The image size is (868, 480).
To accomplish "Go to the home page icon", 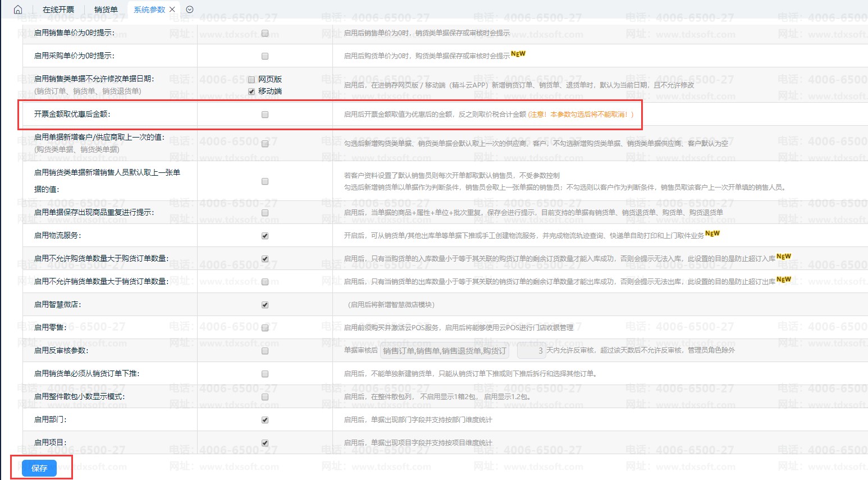I will (17, 10).
